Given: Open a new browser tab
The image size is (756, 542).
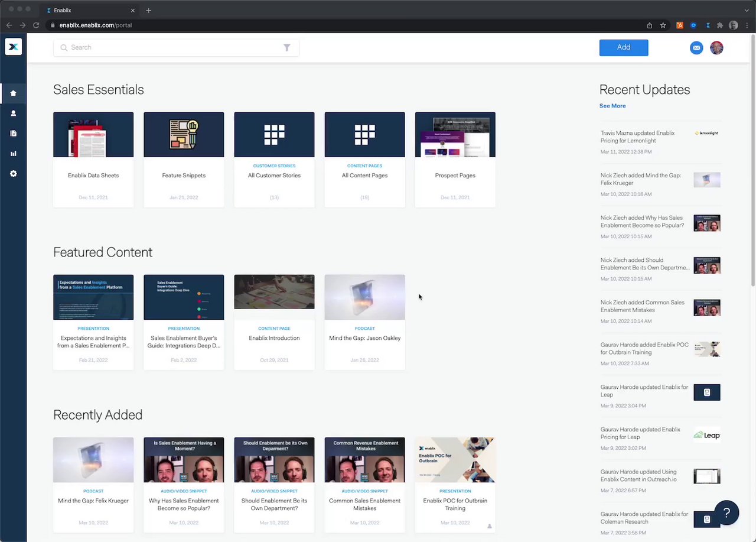Looking at the screenshot, I should coord(148,10).
